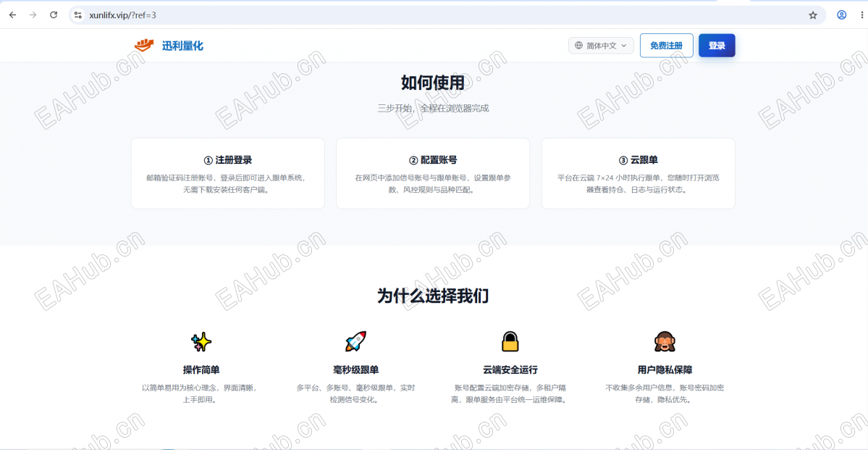868x450 pixels.
Task: Click the text 在网页中添加信号账号与跟单账号
Action: [x=412, y=178]
